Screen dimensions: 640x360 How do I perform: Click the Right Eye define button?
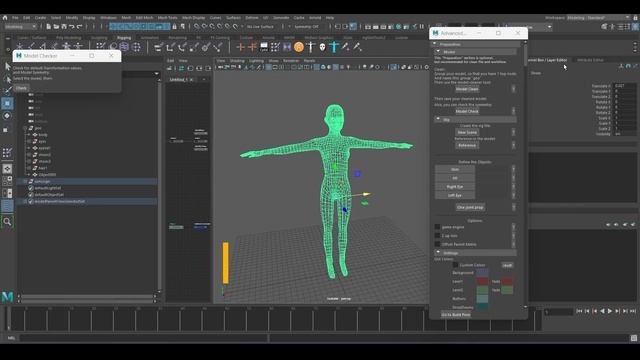click(x=455, y=187)
